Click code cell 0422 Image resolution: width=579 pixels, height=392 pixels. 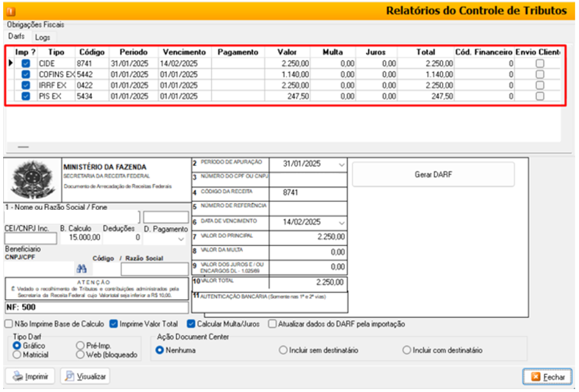click(92, 85)
